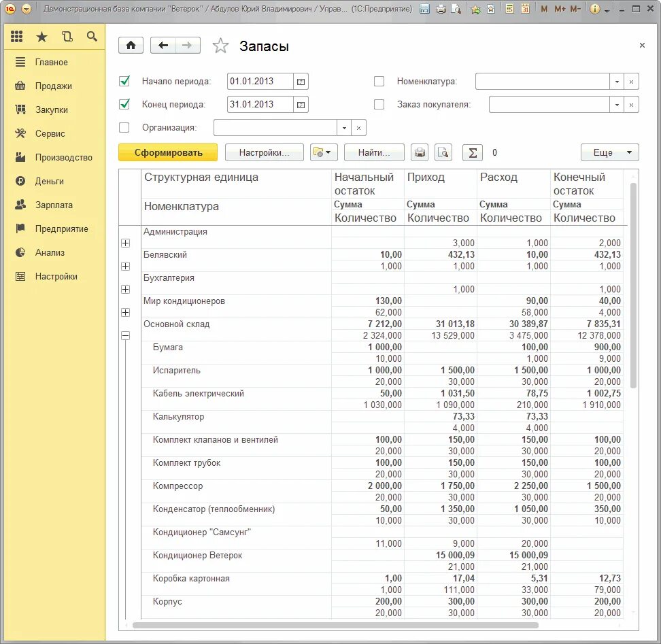Click the vertical scrollbar of the report
This screenshot has height=644, width=661.
click(x=632, y=286)
